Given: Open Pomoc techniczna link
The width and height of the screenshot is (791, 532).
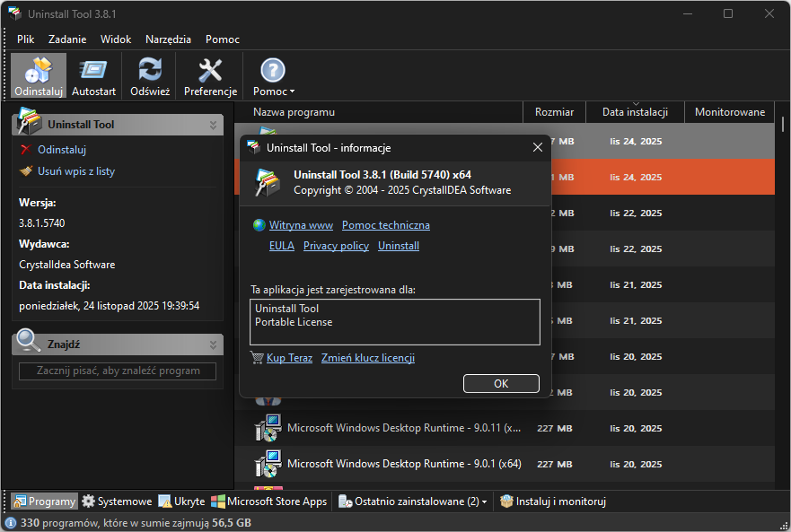Looking at the screenshot, I should click(x=386, y=225).
